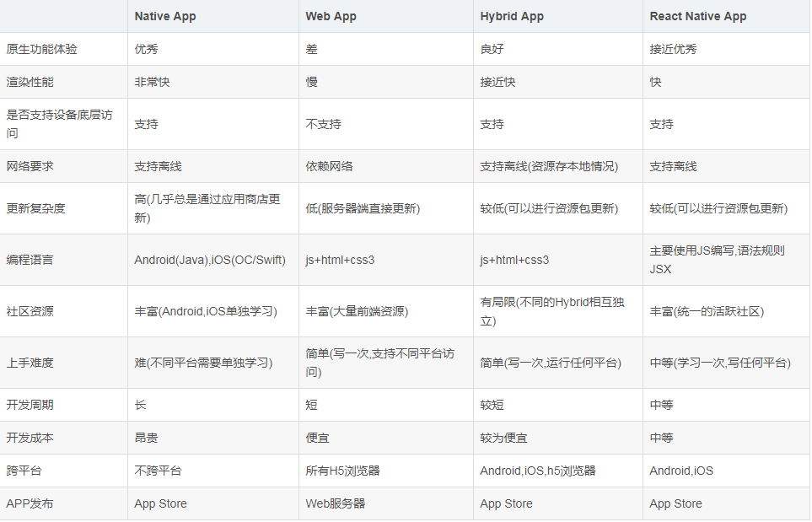Click the 是否支持设备底层访问 row label

tap(59, 124)
